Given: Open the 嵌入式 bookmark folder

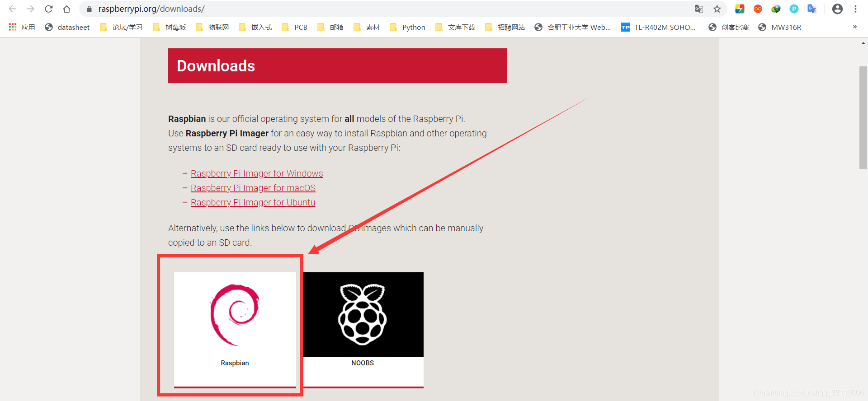Looking at the screenshot, I should pyautogui.click(x=255, y=27).
